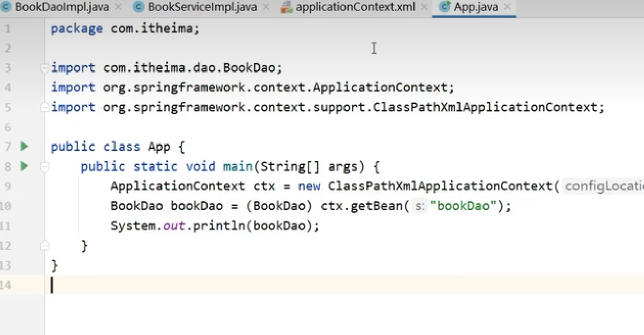Image resolution: width=644 pixels, height=335 pixels.
Task: Click ClassPathXmlApplicationContext in import line
Action: pyautogui.click(x=485, y=107)
